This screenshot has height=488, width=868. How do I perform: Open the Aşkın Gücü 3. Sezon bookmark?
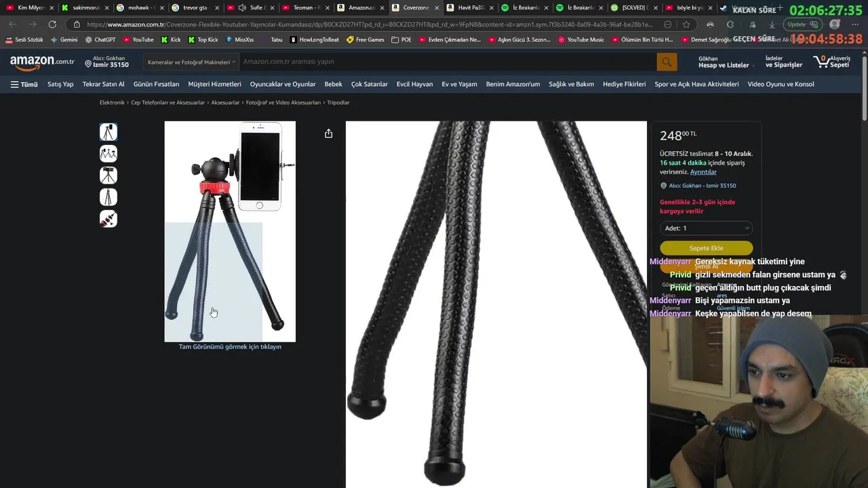click(x=519, y=40)
